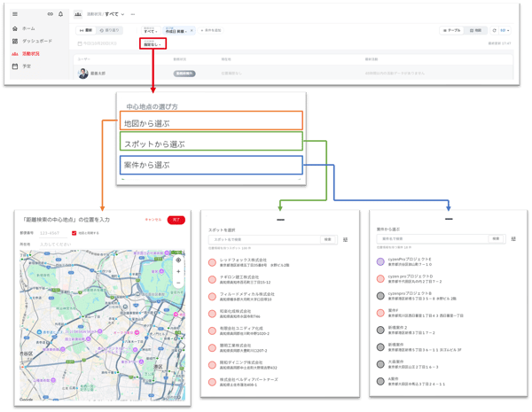Click the today date selector
Viewport: 532px width, 412px height.
tap(98, 43)
